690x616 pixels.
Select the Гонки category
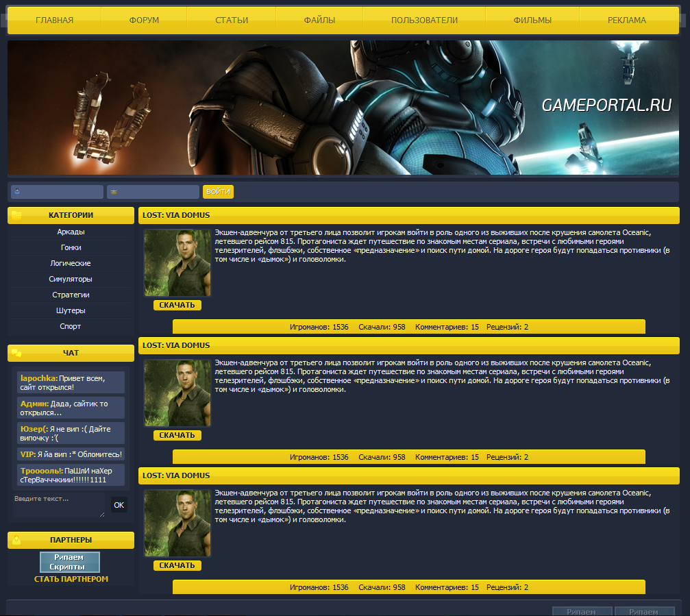point(71,248)
